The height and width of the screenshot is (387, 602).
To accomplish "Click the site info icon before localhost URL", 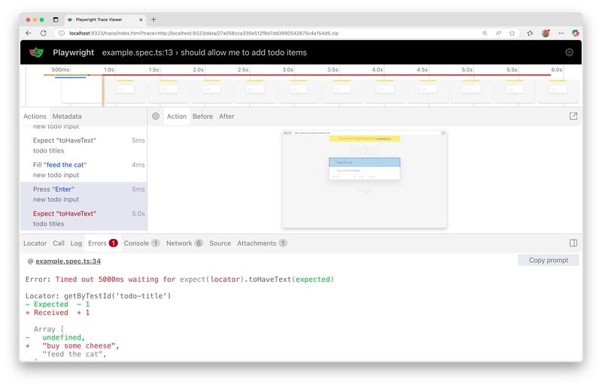I will (61, 33).
